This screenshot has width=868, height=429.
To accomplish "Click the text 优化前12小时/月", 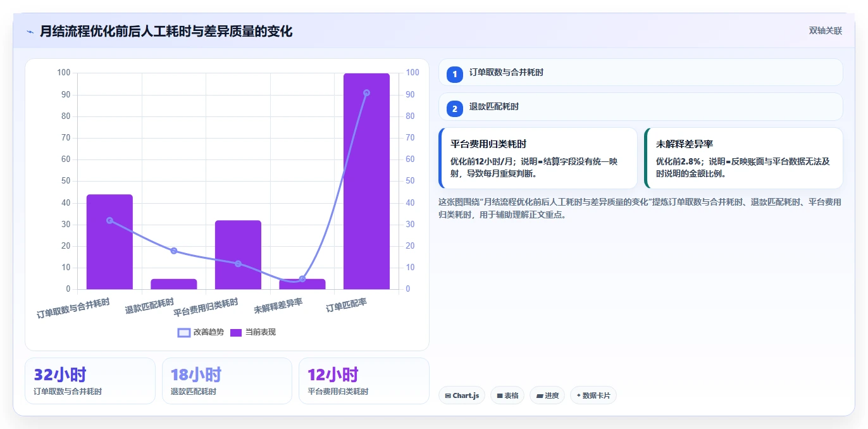I will [481, 161].
